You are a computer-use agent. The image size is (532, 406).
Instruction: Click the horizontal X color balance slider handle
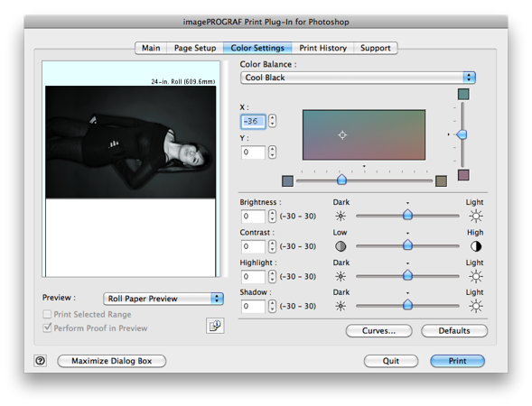pyautogui.click(x=341, y=180)
